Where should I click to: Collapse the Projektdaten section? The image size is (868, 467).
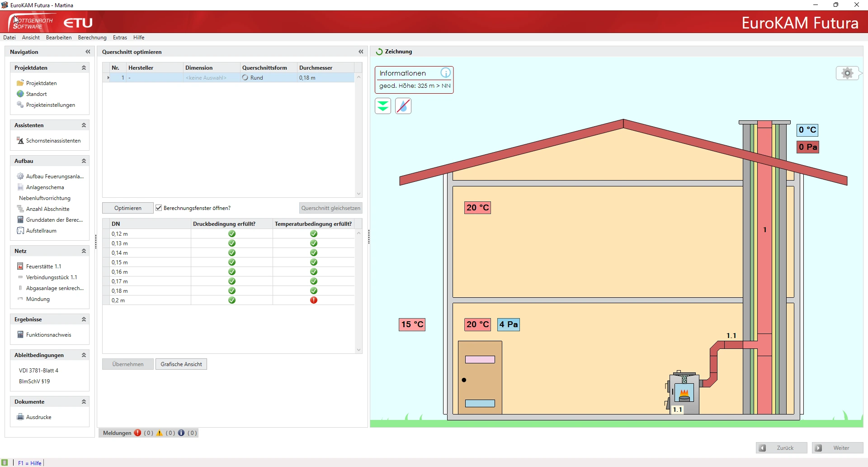pos(84,68)
